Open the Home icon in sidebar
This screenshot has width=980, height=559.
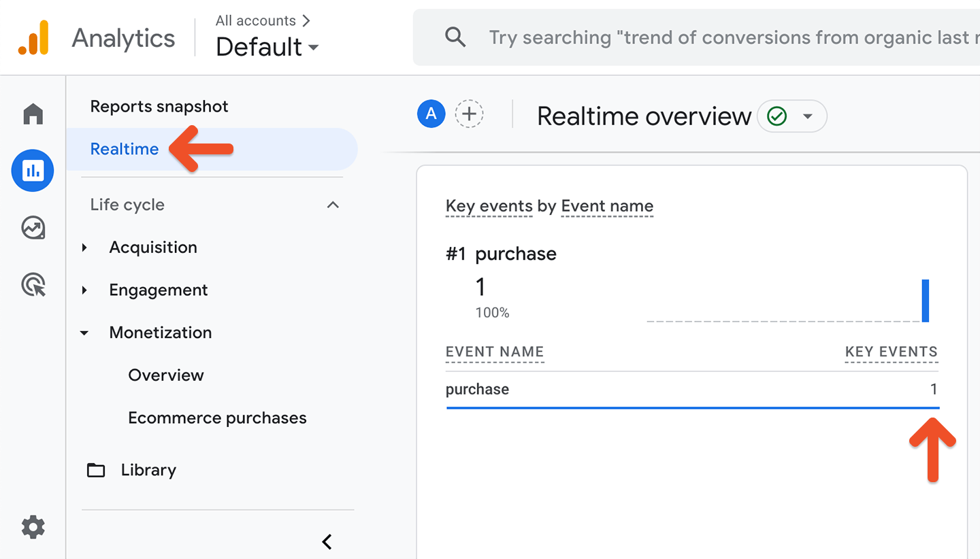[x=33, y=114]
